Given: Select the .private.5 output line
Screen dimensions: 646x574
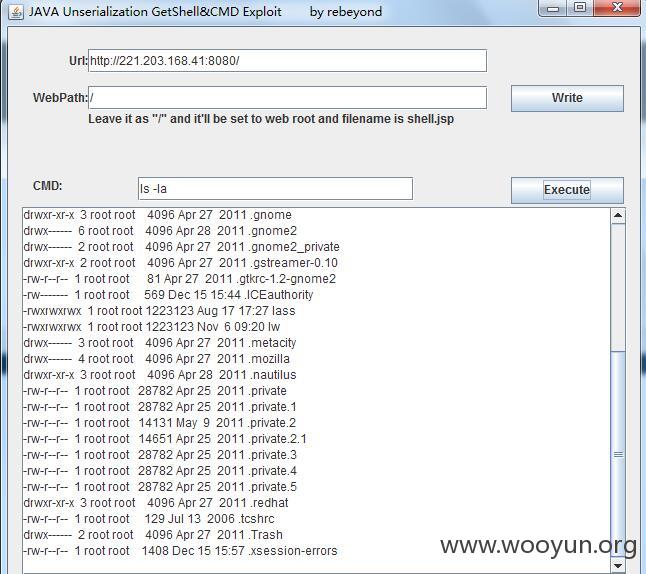Looking at the screenshot, I should point(160,487).
